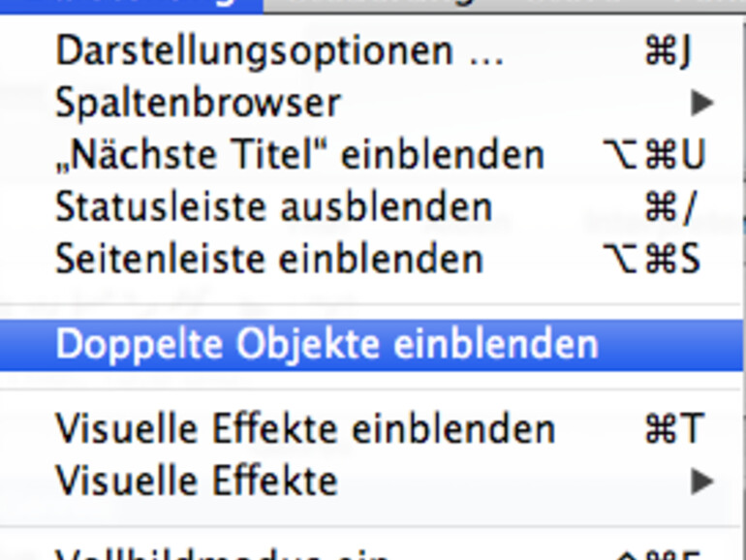
Task: Open Darstellungsoptionen … menu entry
Action: tap(279, 51)
